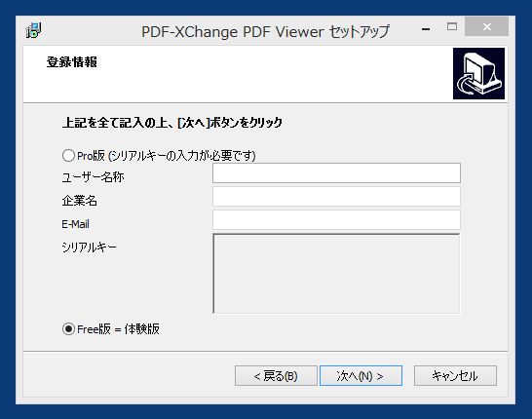Click the computer setup graphic in the header
The width and height of the screenshot is (532, 419).
point(478,74)
